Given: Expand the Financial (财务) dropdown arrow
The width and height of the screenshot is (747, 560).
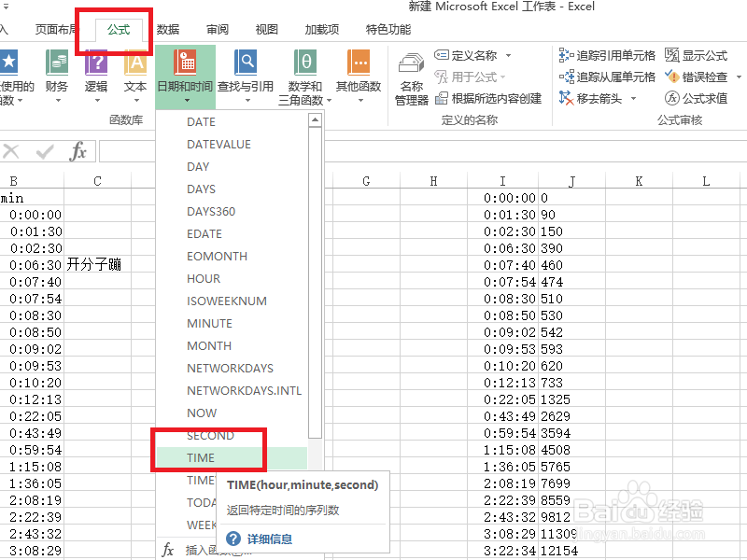Looking at the screenshot, I should coord(58,101).
